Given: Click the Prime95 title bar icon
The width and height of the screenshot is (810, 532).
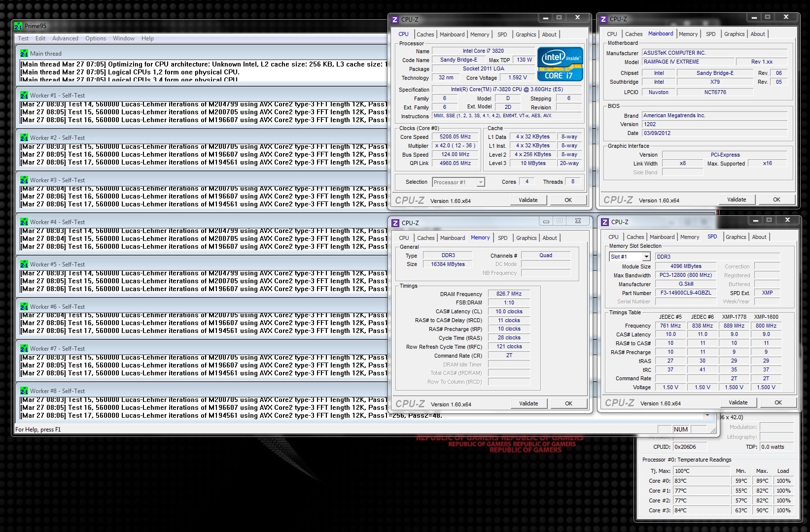Looking at the screenshot, I should [x=18, y=26].
